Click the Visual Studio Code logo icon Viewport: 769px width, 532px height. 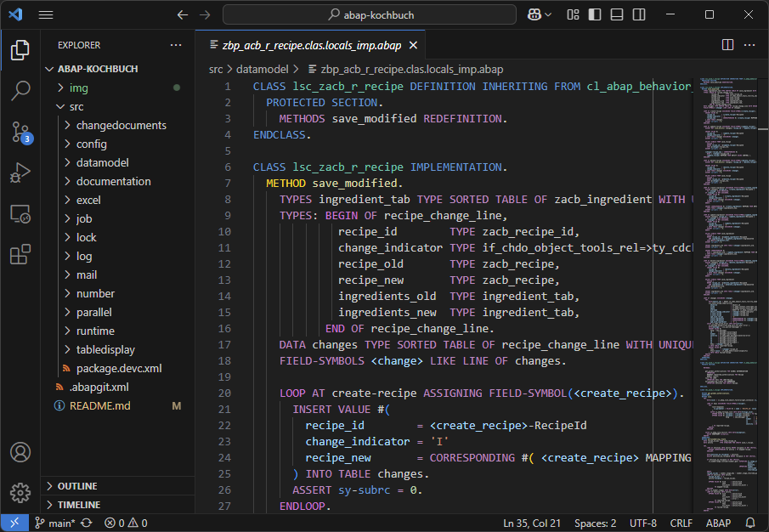coord(15,14)
